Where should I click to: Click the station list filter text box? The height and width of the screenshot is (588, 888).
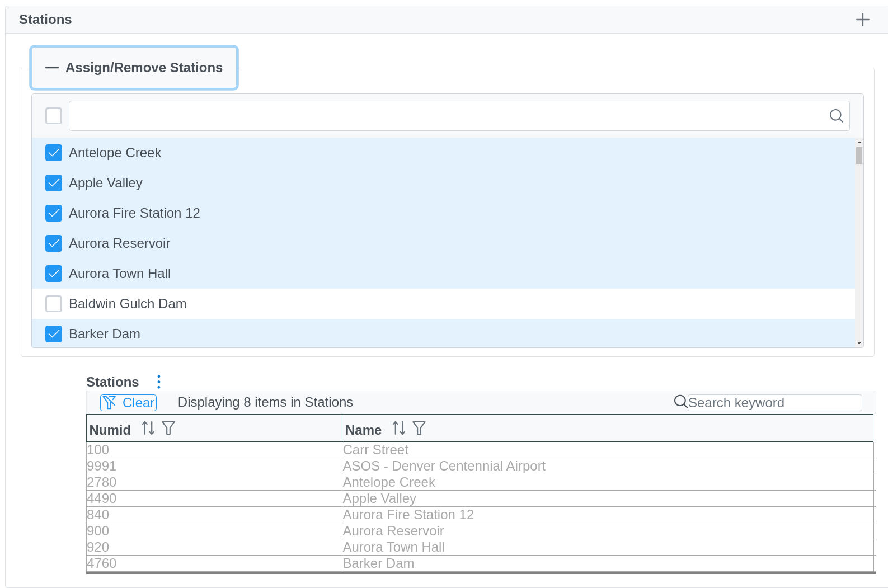(448, 116)
